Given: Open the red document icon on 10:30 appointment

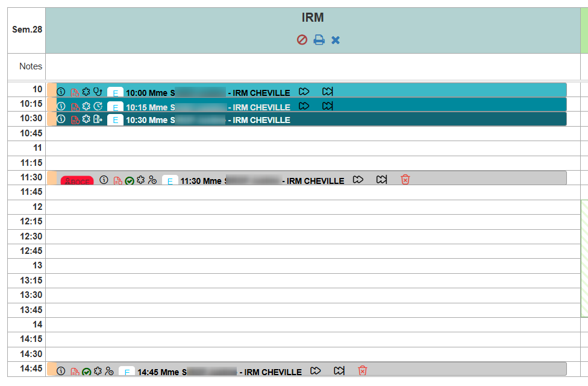Looking at the screenshot, I should click(75, 120).
